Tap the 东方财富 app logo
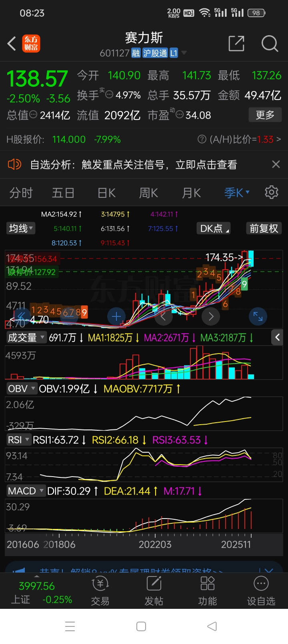Screen dimensions: 288x644 pos(31,44)
